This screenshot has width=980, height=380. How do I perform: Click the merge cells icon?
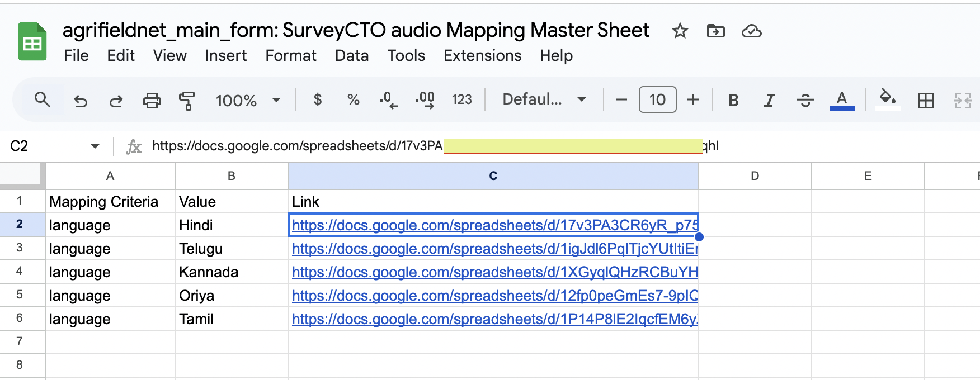963,101
